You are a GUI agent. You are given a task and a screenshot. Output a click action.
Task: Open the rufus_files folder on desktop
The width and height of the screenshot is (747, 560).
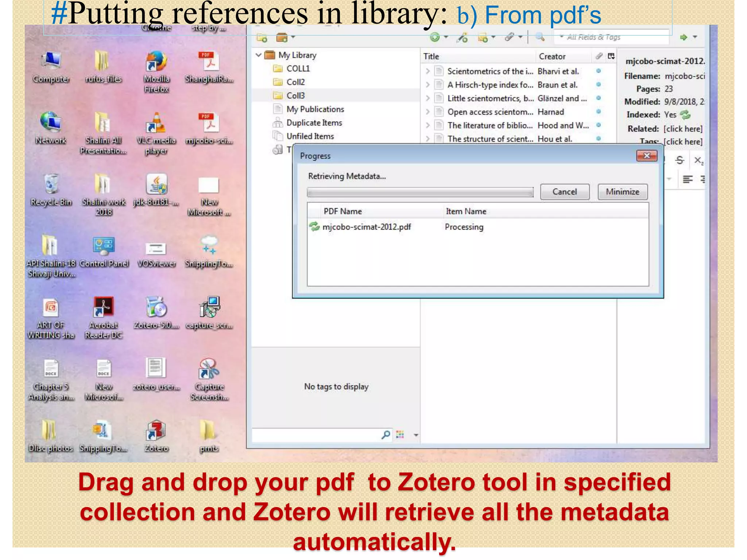pyautogui.click(x=103, y=67)
